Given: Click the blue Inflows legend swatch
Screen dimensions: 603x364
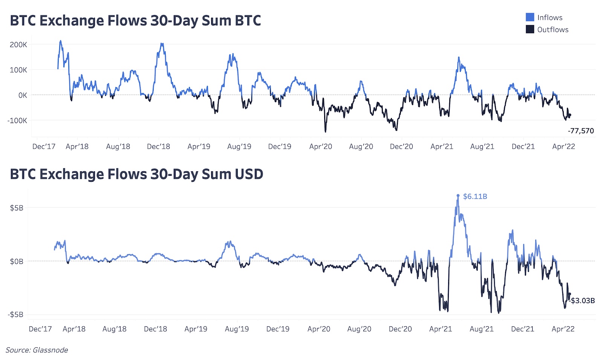Looking at the screenshot, I should click(530, 17).
